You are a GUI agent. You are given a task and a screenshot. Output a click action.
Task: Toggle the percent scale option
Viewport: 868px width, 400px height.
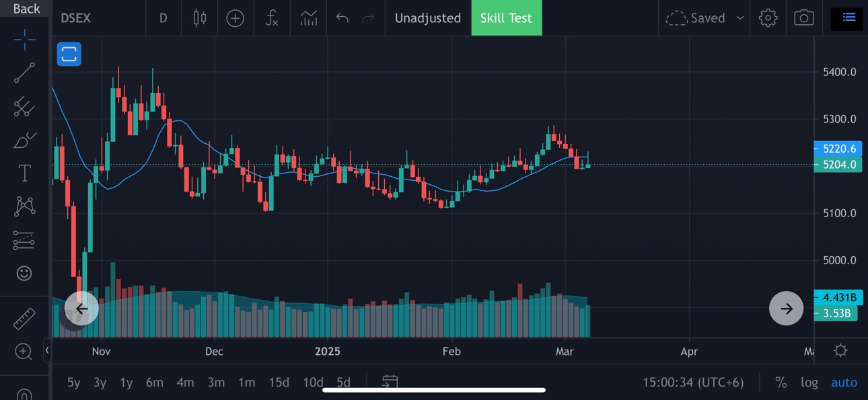(781, 383)
